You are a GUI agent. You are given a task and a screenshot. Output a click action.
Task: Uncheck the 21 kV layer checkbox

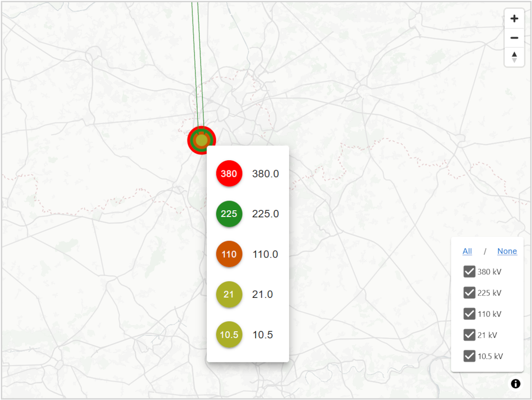(x=470, y=335)
